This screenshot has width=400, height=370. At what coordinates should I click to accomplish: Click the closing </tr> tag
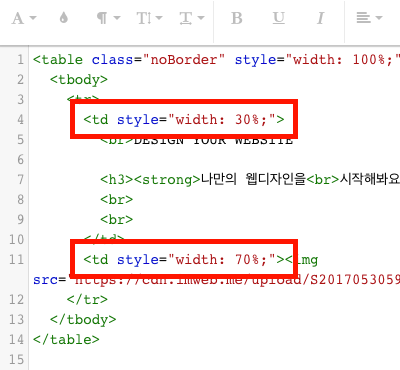87,299
